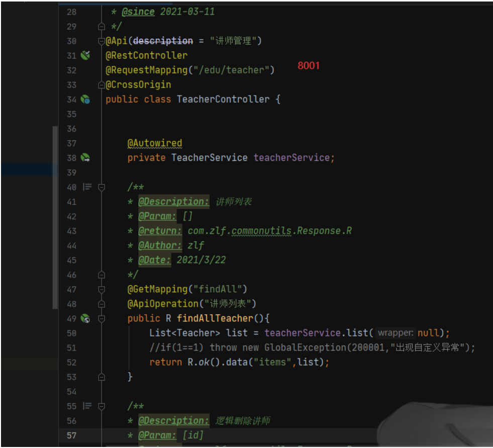493x448 pixels.
Task: Collapse annotations fold marker at line 30
Action: pyautogui.click(x=101, y=41)
